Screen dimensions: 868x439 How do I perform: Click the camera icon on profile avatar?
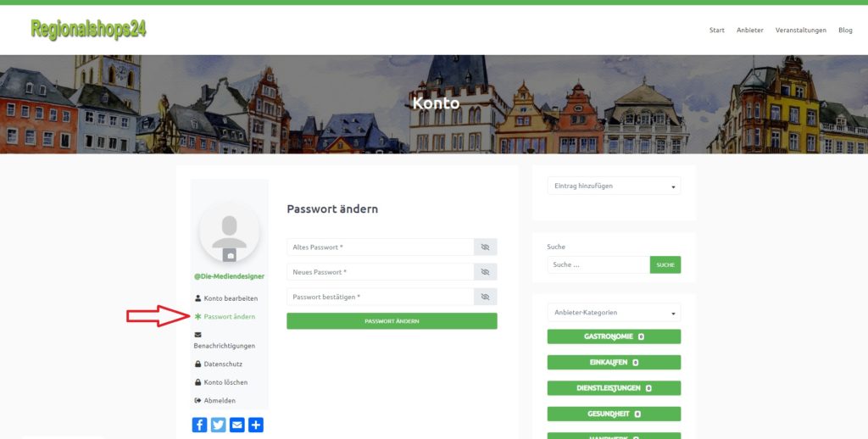click(x=229, y=255)
